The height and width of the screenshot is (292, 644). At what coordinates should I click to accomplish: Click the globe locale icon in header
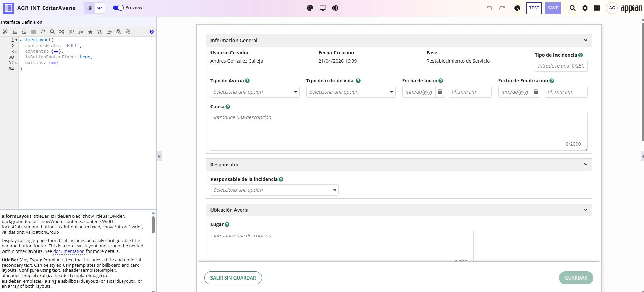point(335,8)
